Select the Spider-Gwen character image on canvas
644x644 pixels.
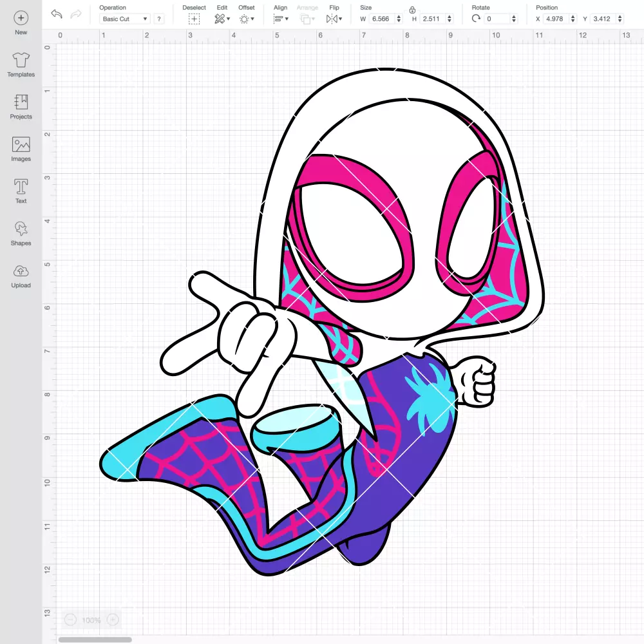(323, 323)
